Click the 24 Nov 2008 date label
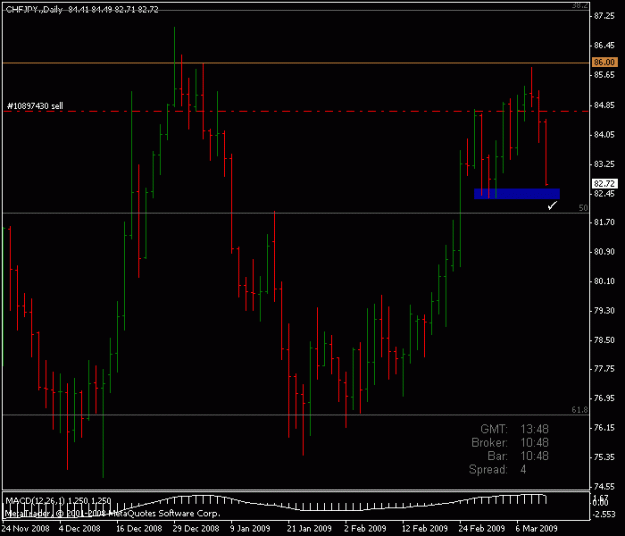Image resolution: width=625 pixels, height=536 pixels. tap(26, 528)
